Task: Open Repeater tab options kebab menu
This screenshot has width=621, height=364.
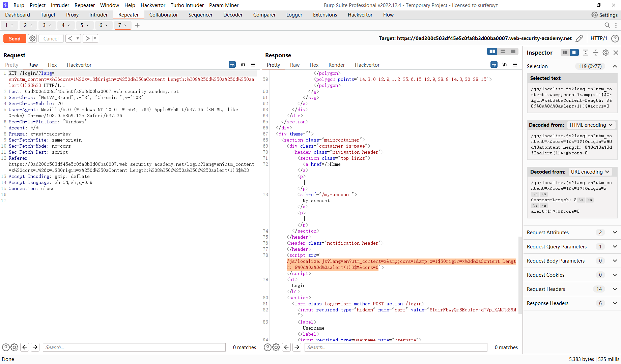Action: (x=616, y=25)
